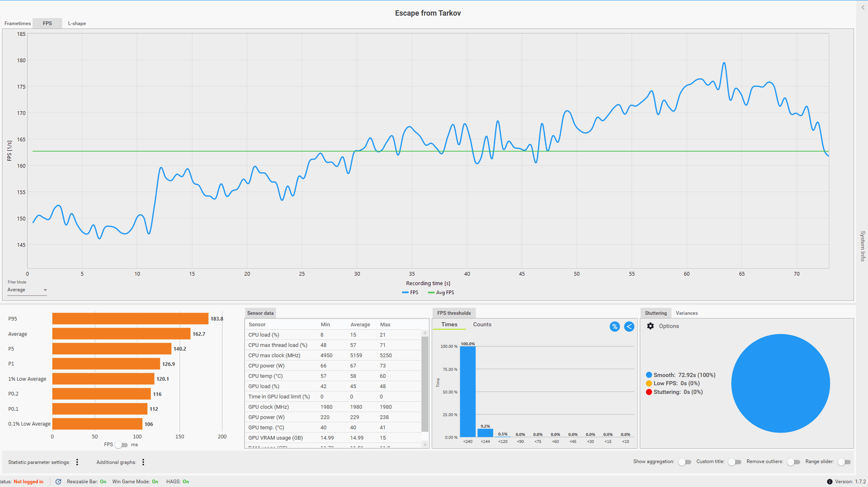Click the sensor data scrollbar thumb
The image size is (868, 487).
pos(425,384)
